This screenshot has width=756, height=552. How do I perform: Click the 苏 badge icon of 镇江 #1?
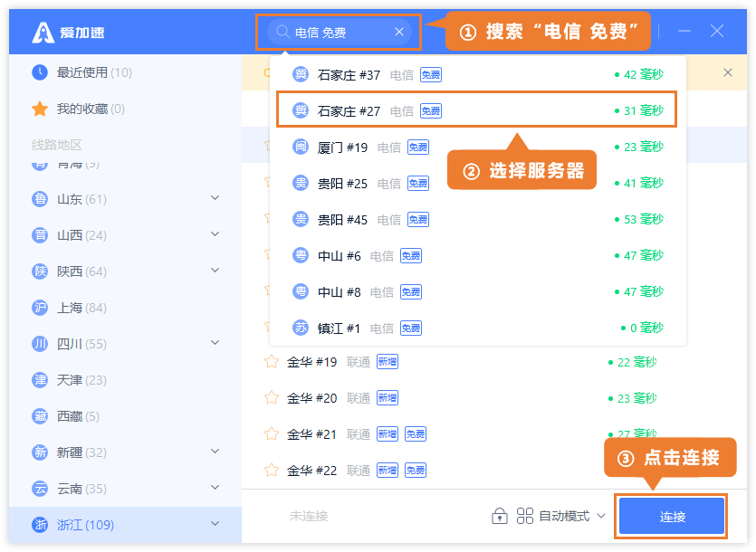click(x=301, y=328)
